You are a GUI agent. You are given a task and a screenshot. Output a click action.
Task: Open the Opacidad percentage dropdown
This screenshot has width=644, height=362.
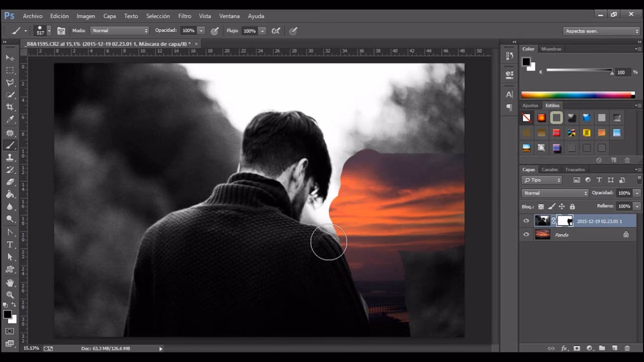coord(636,193)
